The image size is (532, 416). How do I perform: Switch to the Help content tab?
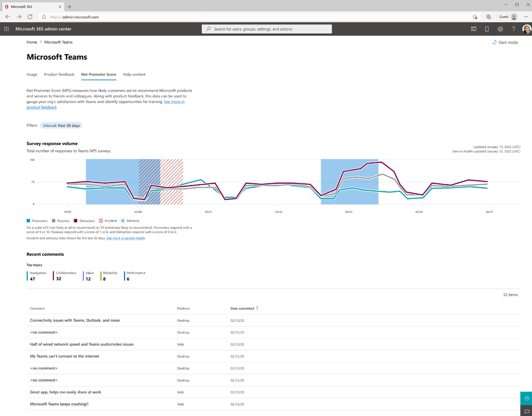134,75
